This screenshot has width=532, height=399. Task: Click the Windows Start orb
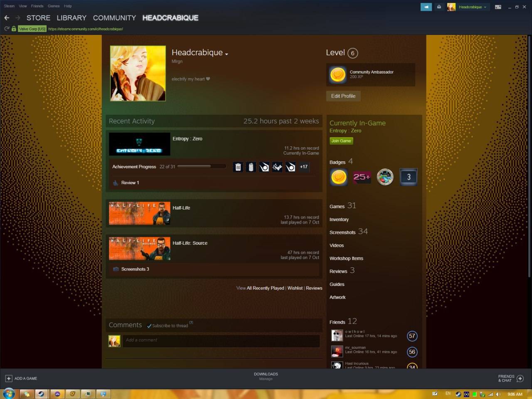[x=8, y=393]
